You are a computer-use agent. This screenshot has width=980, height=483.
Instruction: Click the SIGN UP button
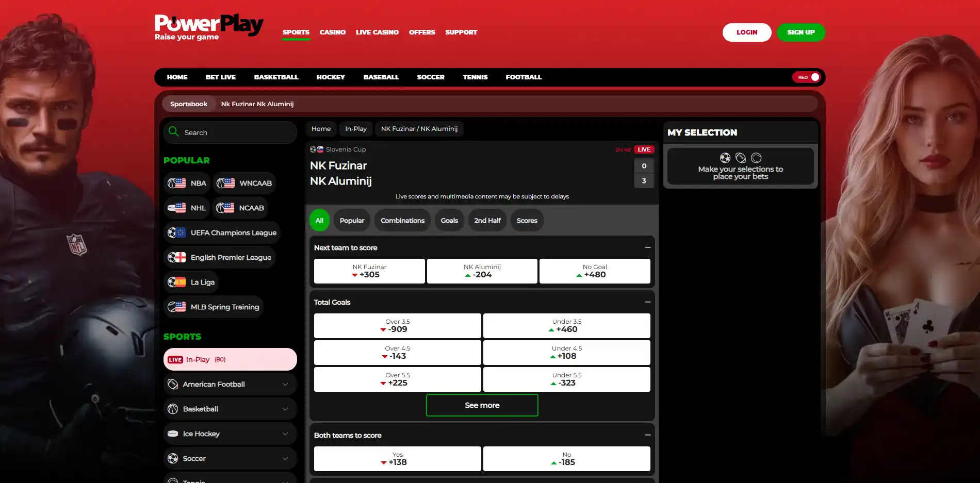coord(801,32)
